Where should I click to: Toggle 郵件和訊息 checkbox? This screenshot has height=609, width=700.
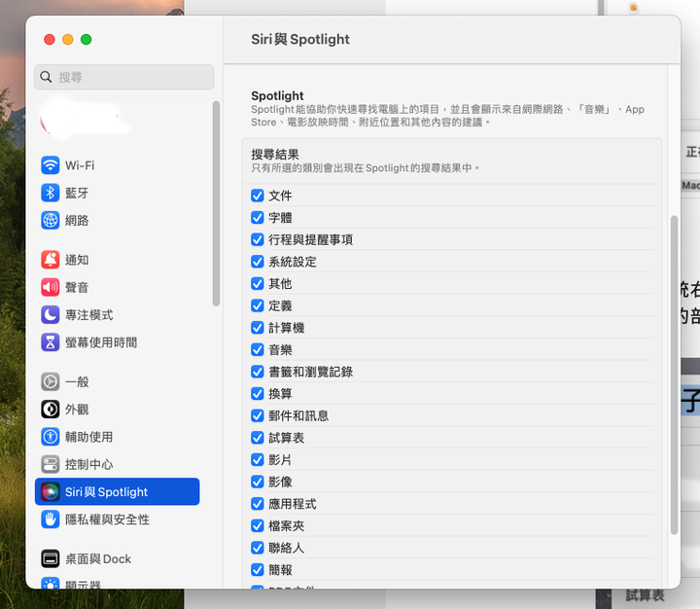[257, 415]
